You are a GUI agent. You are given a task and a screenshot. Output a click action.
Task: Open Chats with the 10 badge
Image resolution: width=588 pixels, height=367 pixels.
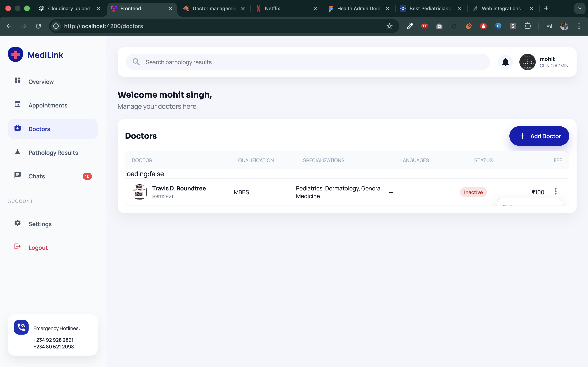(x=37, y=176)
